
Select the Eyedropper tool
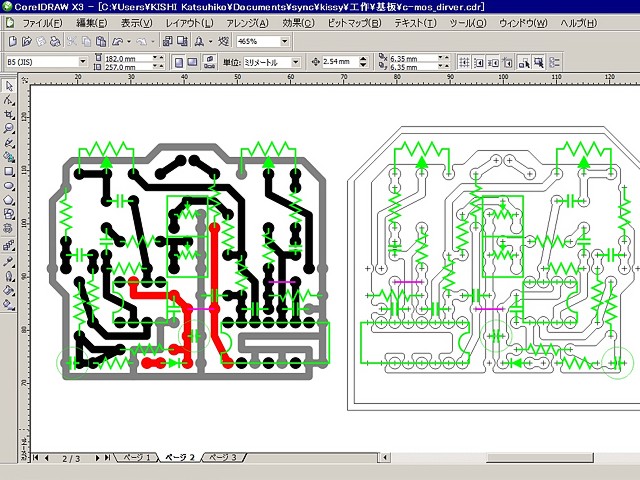(9, 261)
